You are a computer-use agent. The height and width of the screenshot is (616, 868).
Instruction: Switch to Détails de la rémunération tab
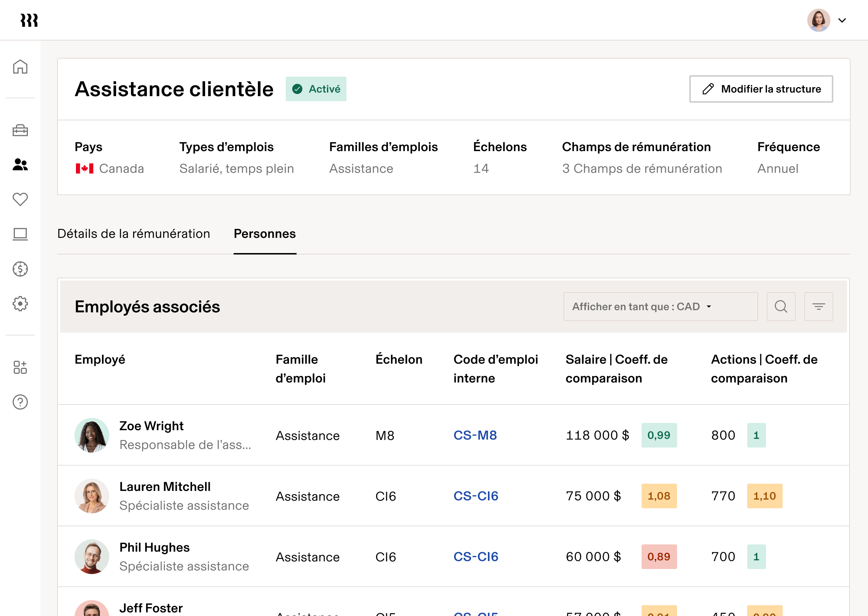pos(133,234)
